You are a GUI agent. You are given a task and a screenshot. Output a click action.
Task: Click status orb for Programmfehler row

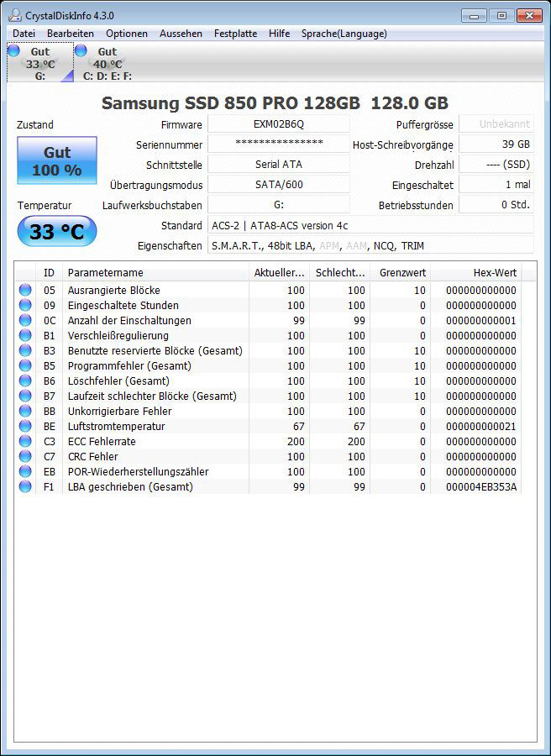[x=25, y=365]
